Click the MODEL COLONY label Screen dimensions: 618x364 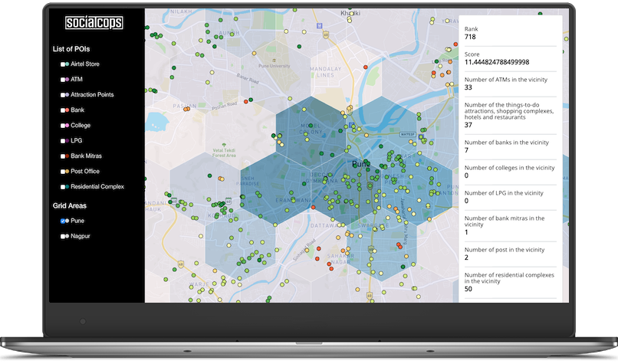pos(311,129)
